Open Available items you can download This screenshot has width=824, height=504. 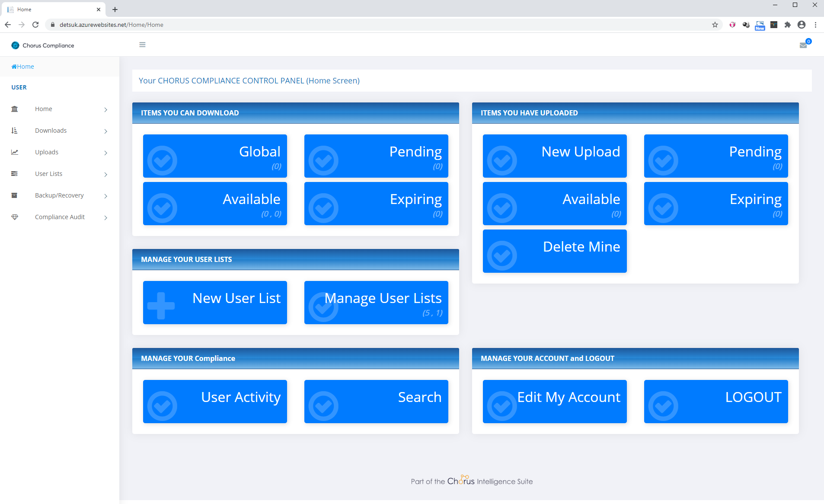coord(215,204)
